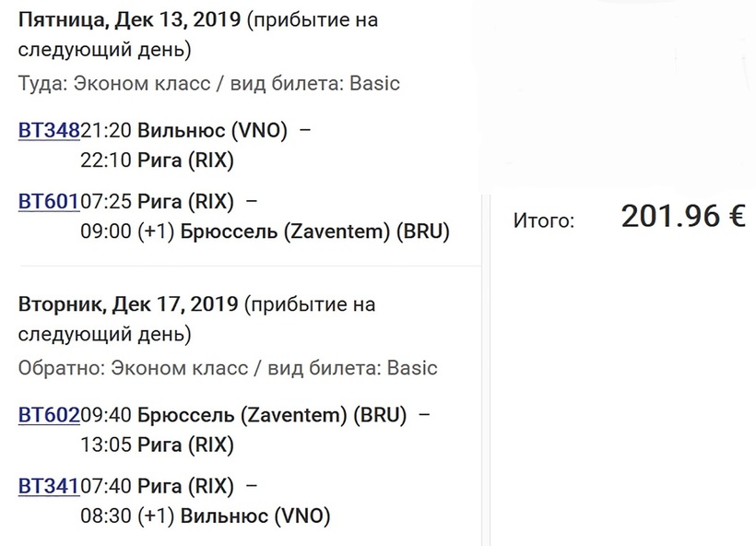The height and width of the screenshot is (546, 756).
Task: Click the 08:30 (+1) Вильнюс arrival
Action: coord(206,516)
